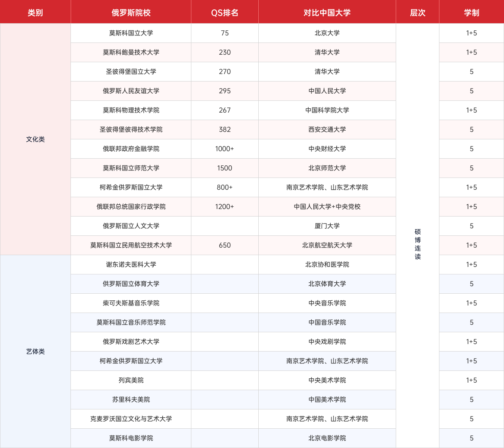This screenshot has height=448, width=504.
Task: Click the 类别 column header
Action: pos(35,13)
